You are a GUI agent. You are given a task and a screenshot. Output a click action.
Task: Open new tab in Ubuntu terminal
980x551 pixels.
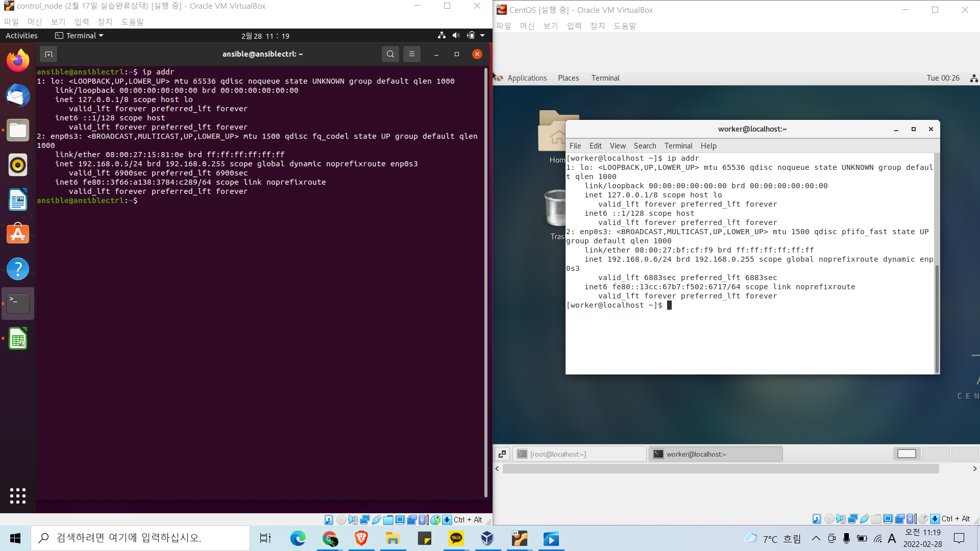[48, 54]
